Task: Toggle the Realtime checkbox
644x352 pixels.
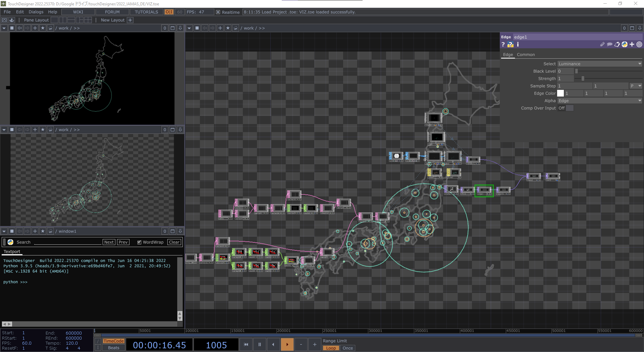Action: 218,12
